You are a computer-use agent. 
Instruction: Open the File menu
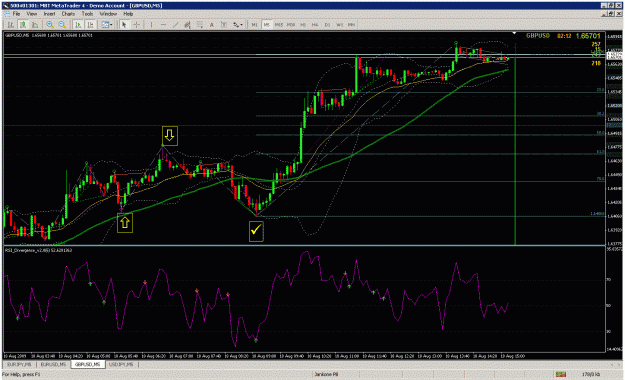[16, 14]
